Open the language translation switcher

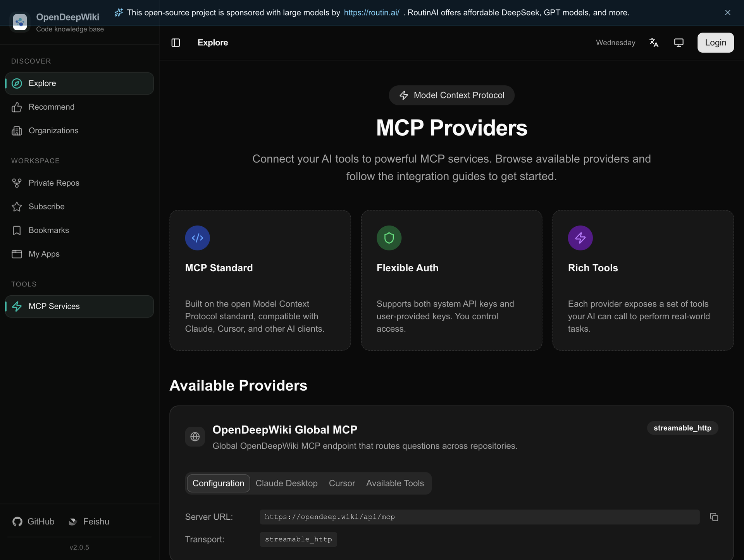coord(654,43)
